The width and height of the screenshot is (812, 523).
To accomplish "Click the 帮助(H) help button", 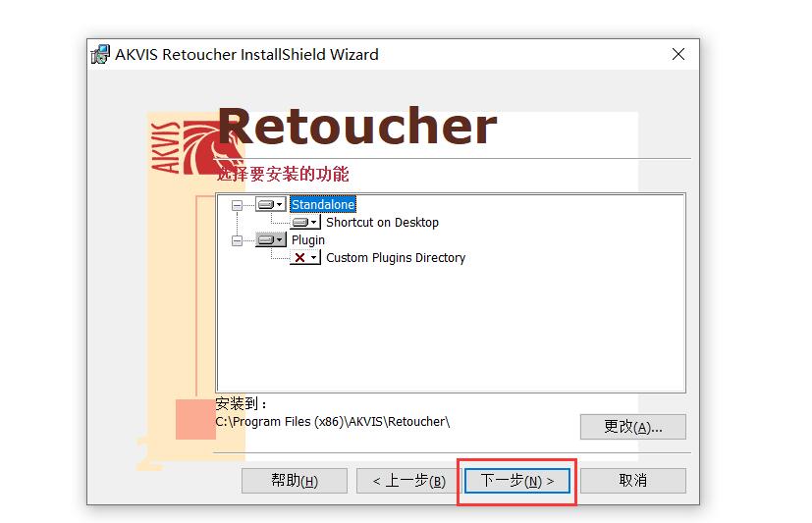I will point(295,481).
